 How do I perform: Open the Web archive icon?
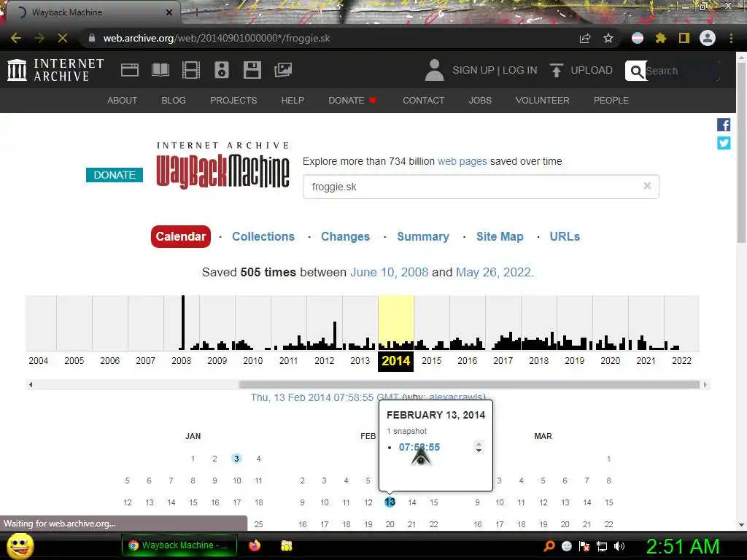point(130,70)
